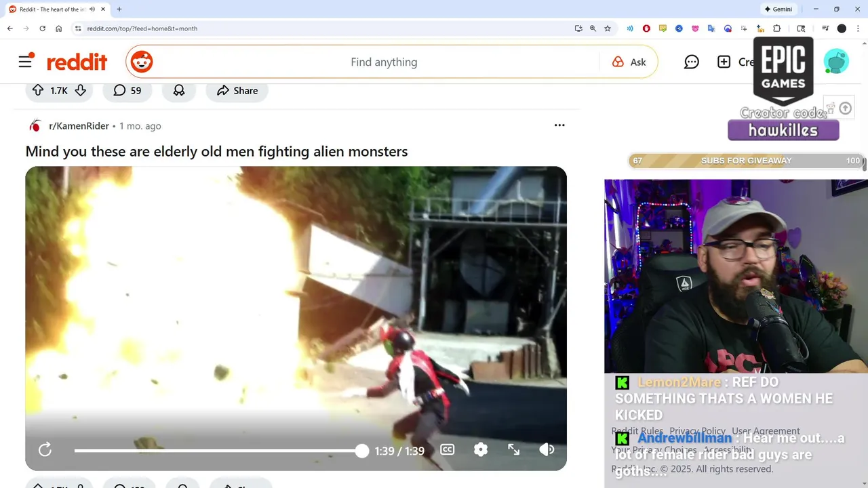The width and height of the screenshot is (868, 488).
Task: Mute the Reddit tab via its speaker icon
Action: (x=92, y=9)
